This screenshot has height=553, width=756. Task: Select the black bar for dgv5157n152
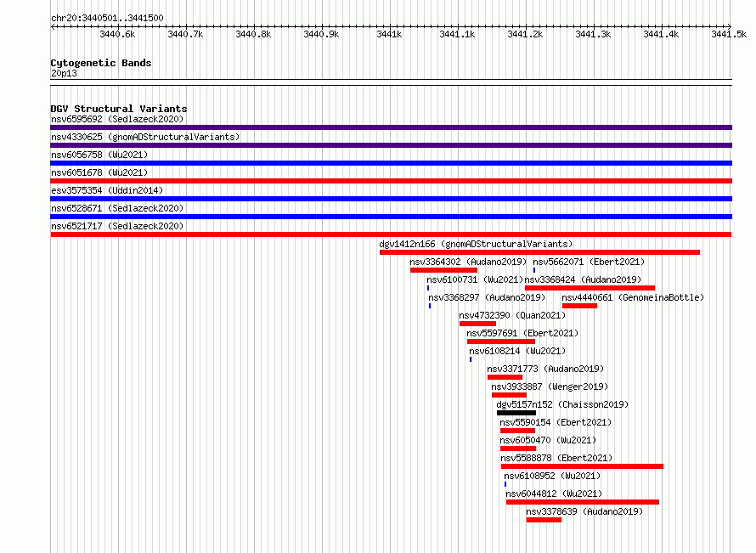[x=516, y=413]
